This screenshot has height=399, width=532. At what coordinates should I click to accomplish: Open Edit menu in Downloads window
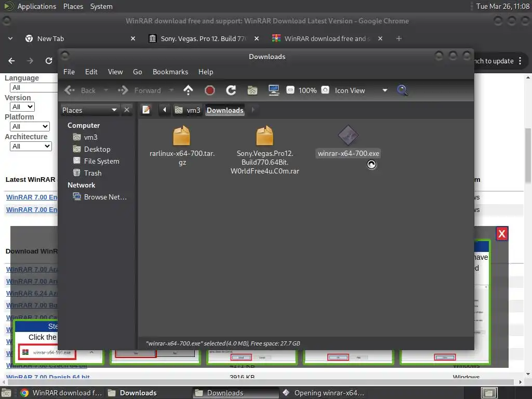91,72
